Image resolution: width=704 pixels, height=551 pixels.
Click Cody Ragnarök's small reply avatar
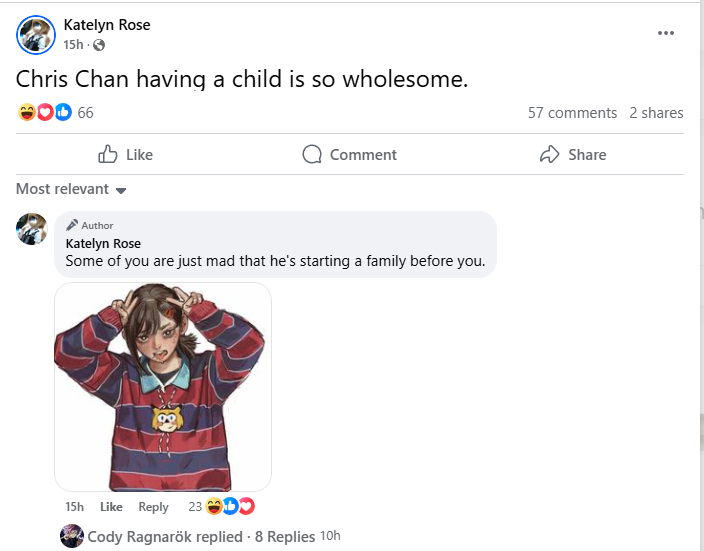point(71,536)
